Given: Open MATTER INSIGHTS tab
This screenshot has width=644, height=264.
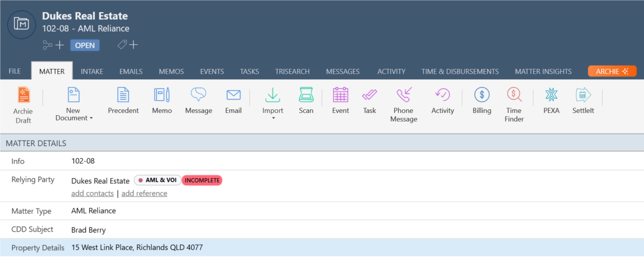Looking at the screenshot, I should (543, 71).
